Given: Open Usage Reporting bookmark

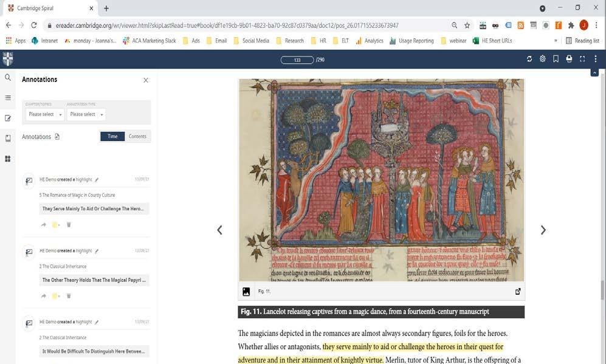Looking at the screenshot, I should (411, 41).
